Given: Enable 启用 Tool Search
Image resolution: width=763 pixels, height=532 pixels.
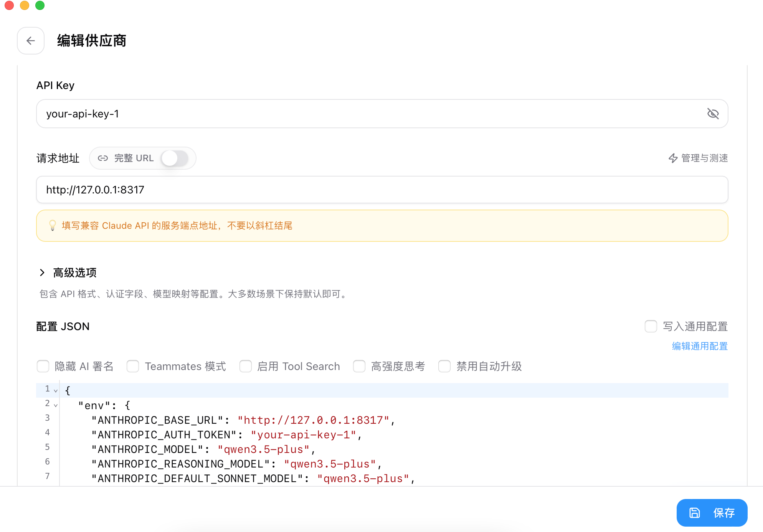Looking at the screenshot, I should click(x=246, y=367).
